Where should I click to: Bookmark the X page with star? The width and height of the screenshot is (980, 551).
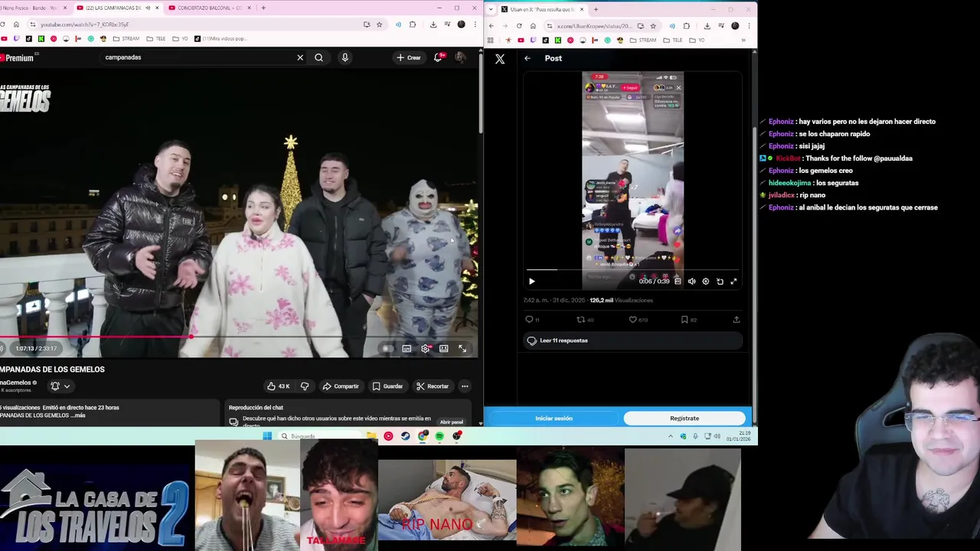pos(653,26)
